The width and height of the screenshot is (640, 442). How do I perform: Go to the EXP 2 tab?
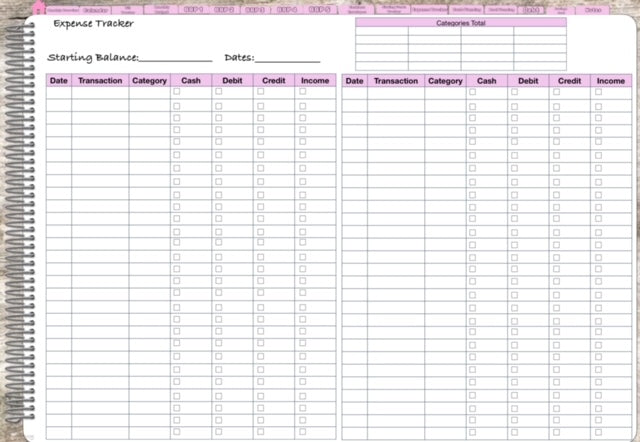pos(225,9)
